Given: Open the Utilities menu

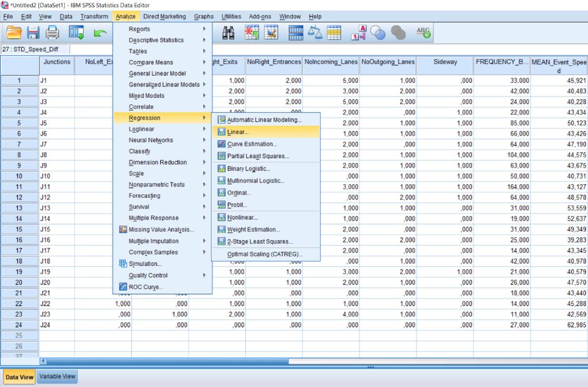Looking at the screenshot, I should coord(231,17).
